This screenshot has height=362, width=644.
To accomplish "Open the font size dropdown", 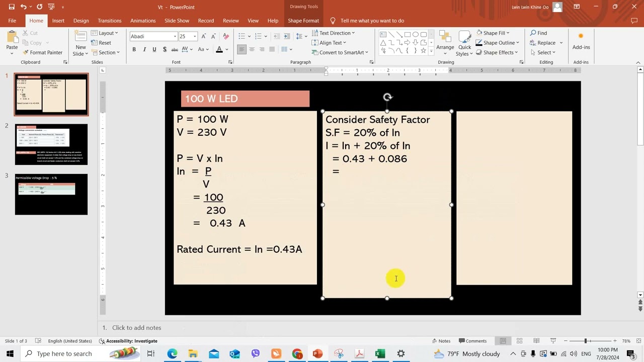I will (196, 36).
